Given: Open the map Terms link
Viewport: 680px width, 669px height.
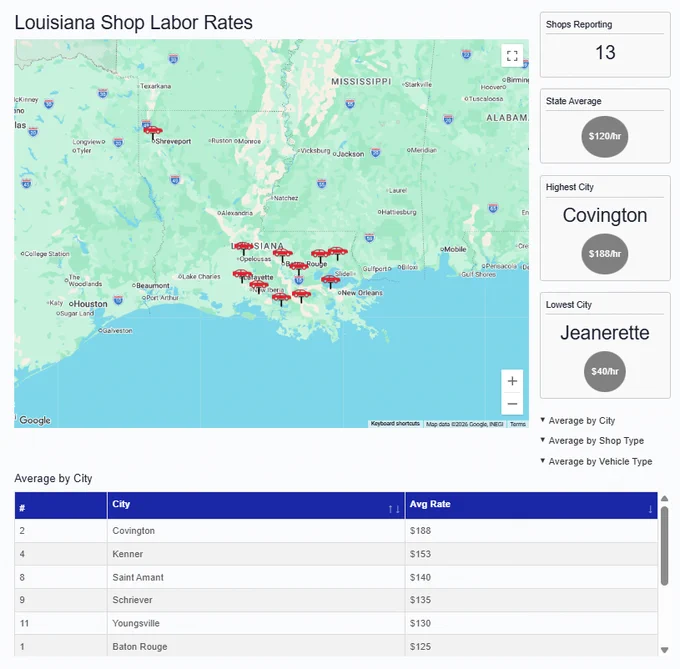Looking at the screenshot, I should 518,424.
